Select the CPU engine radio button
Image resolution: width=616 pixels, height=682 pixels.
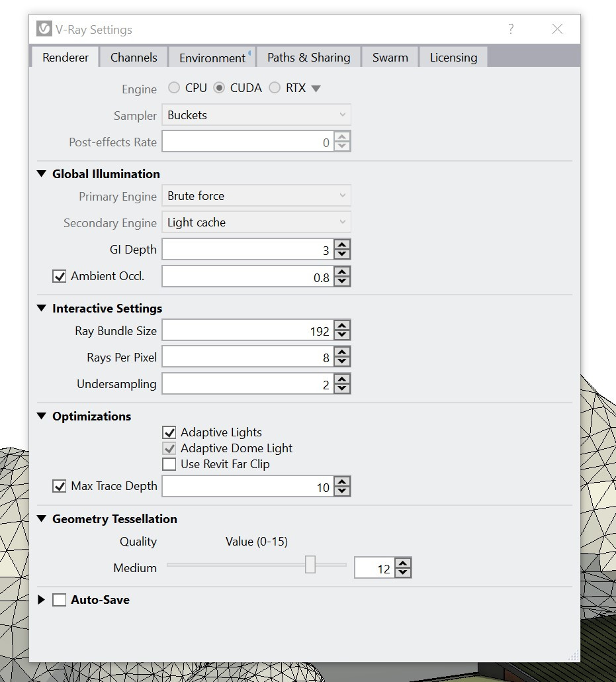174,88
